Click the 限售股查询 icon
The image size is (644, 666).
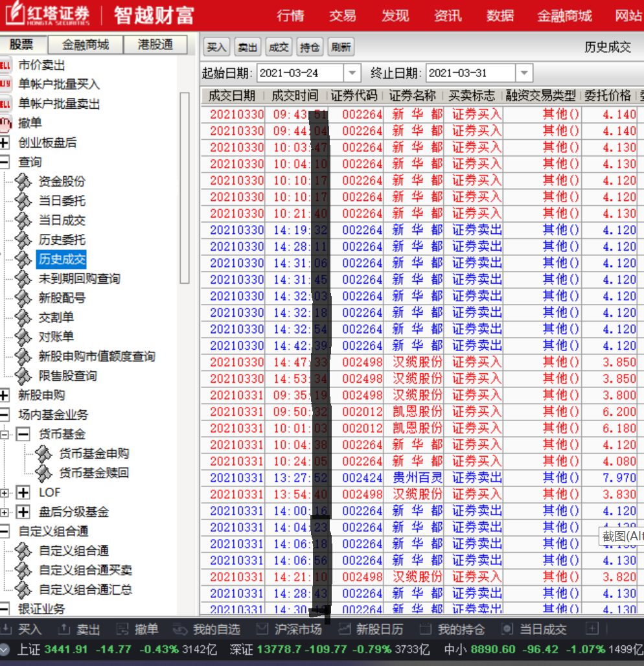23,376
